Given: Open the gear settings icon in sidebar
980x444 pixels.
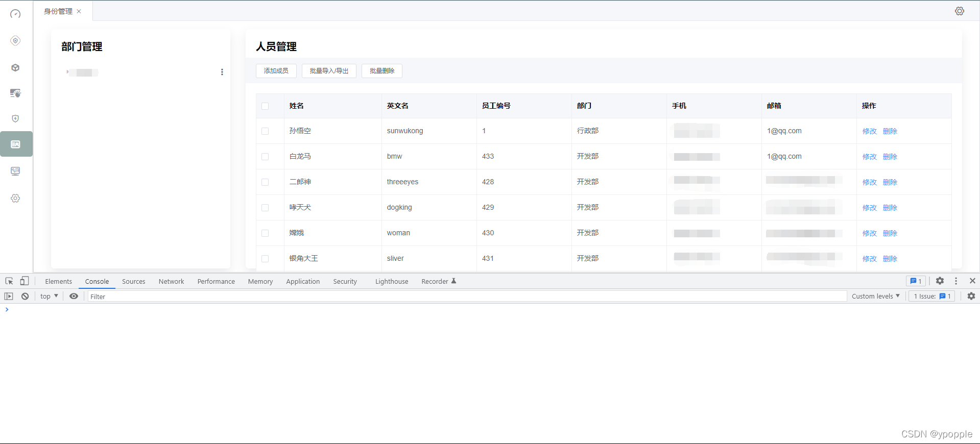Looking at the screenshot, I should tap(15, 198).
